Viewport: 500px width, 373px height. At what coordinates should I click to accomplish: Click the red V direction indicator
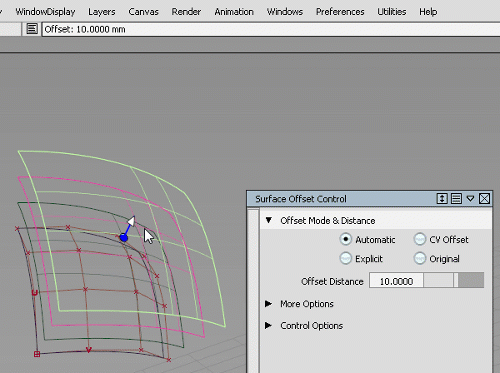89,350
